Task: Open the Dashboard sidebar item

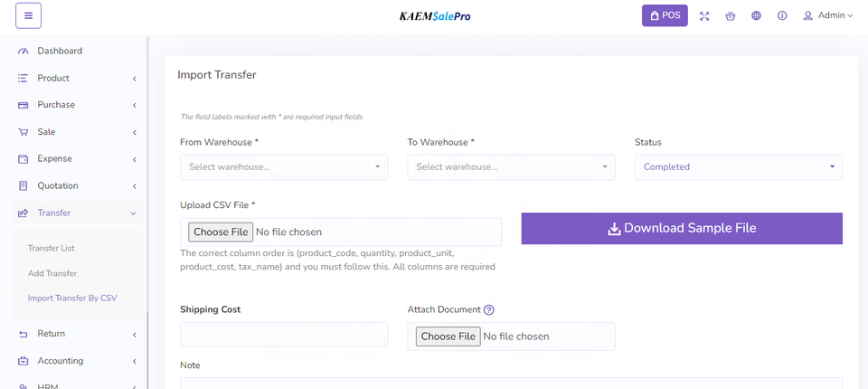Action: (x=60, y=51)
